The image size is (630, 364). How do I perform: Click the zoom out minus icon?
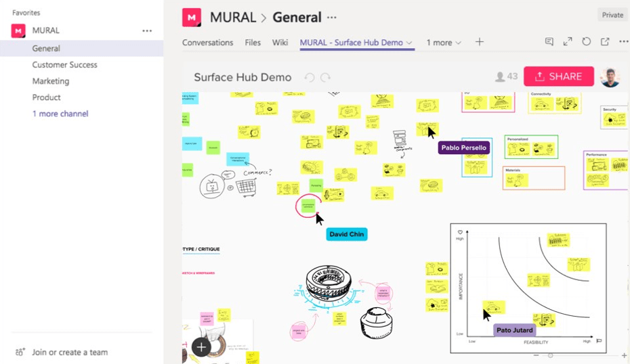(536, 355)
